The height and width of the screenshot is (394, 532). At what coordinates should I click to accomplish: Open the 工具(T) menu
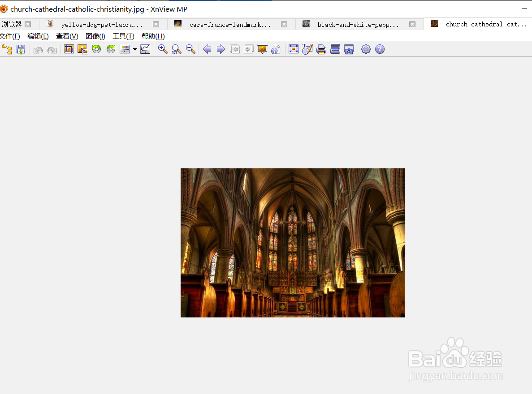(123, 36)
